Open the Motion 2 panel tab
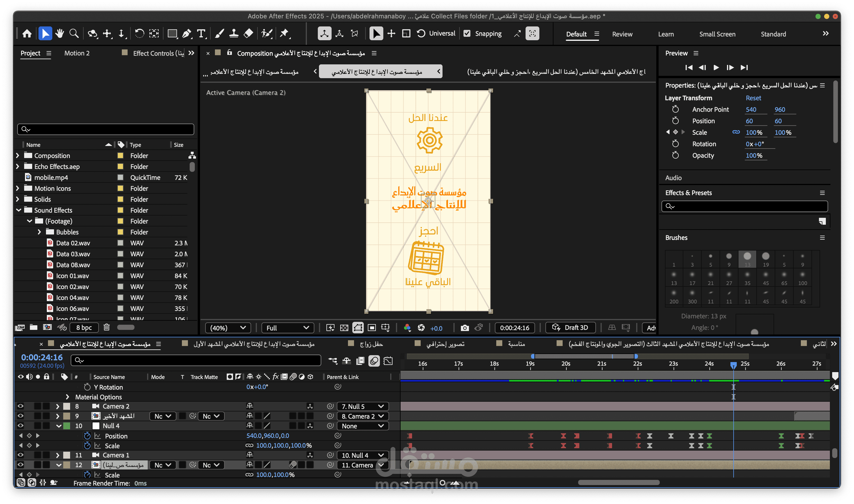This screenshot has width=854, height=504. (x=77, y=53)
